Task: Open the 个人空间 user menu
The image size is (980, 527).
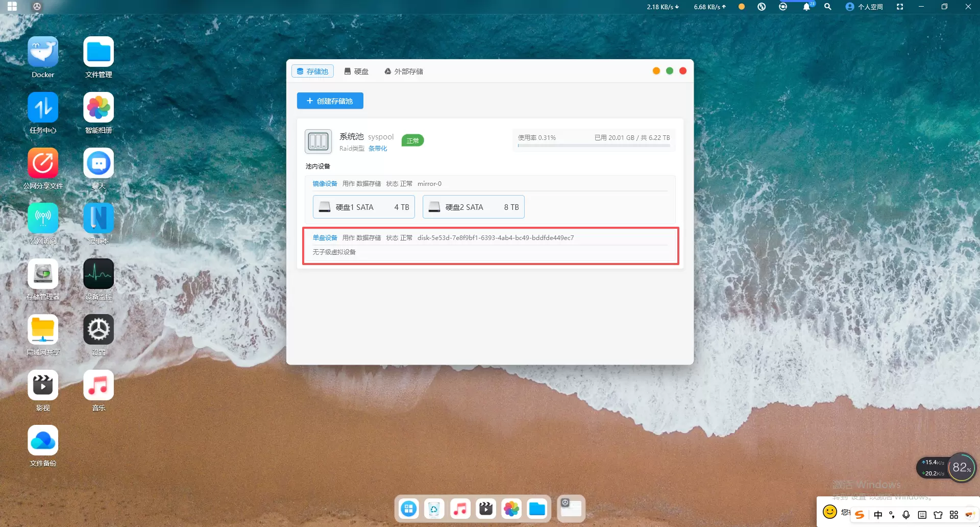Action: [x=864, y=7]
